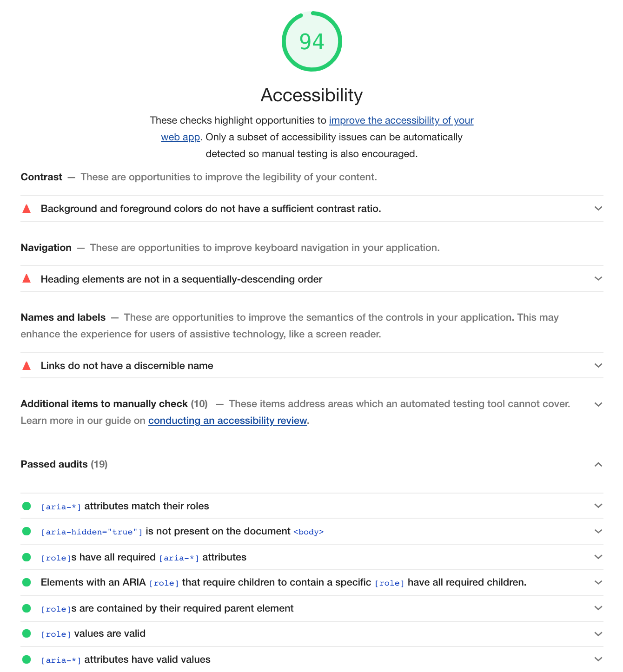Click green dot for role values are valid
This screenshot has width=623, height=672.
click(27, 633)
